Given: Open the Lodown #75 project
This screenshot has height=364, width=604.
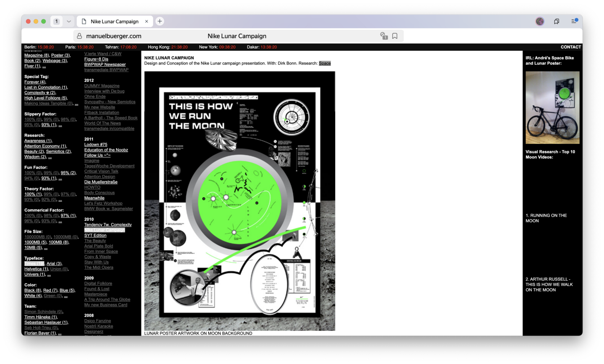Looking at the screenshot, I should pos(96,145).
